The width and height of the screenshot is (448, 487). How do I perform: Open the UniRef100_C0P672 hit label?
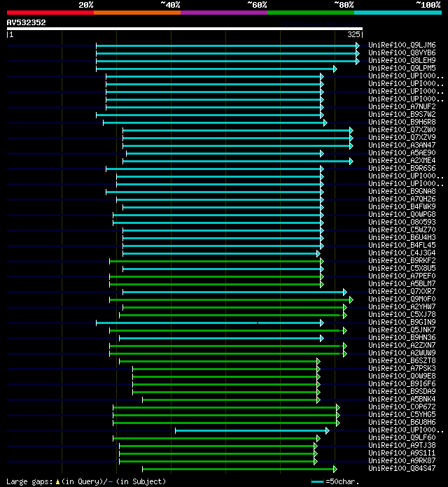[x=402, y=407]
